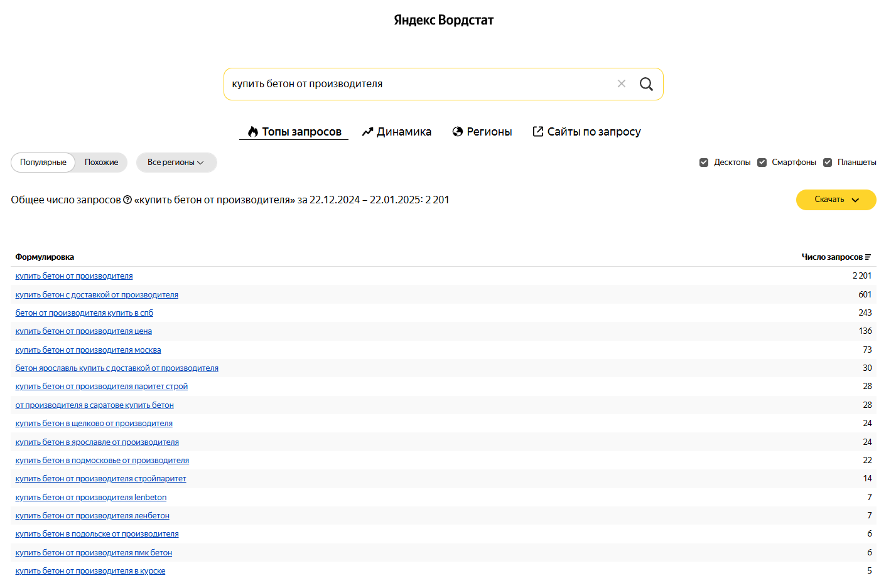Uncheck the Смартфоны checkbox
Image resolution: width=896 pixels, height=588 pixels.
coord(762,163)
